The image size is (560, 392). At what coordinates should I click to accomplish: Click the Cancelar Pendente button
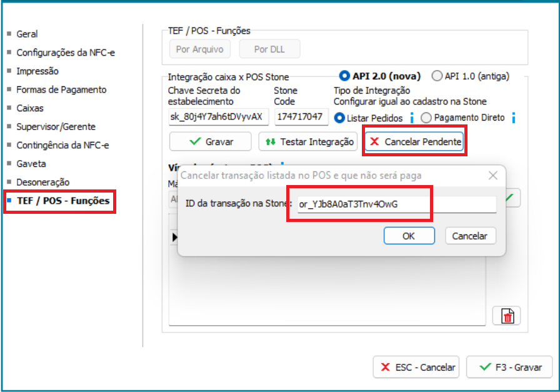point(416,142)
